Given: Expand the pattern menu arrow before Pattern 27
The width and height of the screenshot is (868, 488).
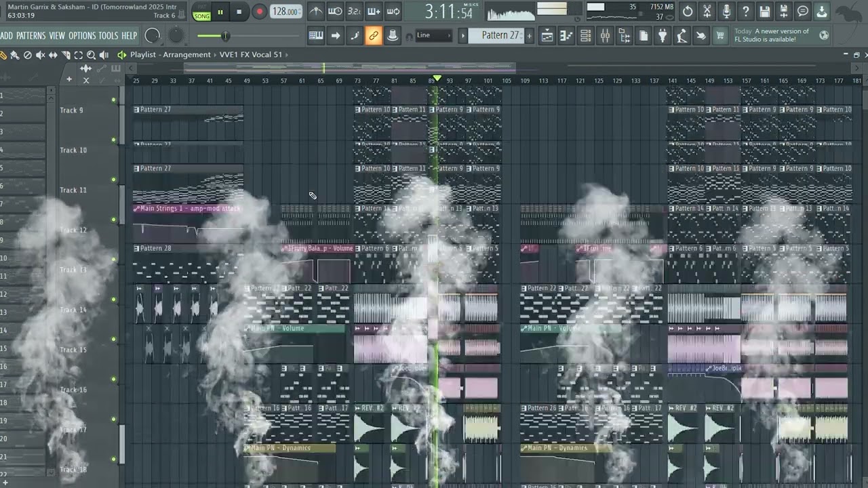Looking at the screenshot, I should click(463, 35).
